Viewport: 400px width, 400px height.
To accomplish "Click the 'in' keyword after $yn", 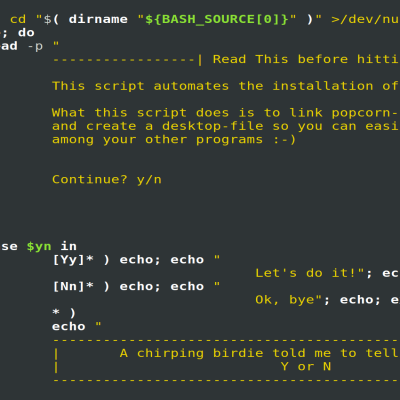I will pos(69,246).
